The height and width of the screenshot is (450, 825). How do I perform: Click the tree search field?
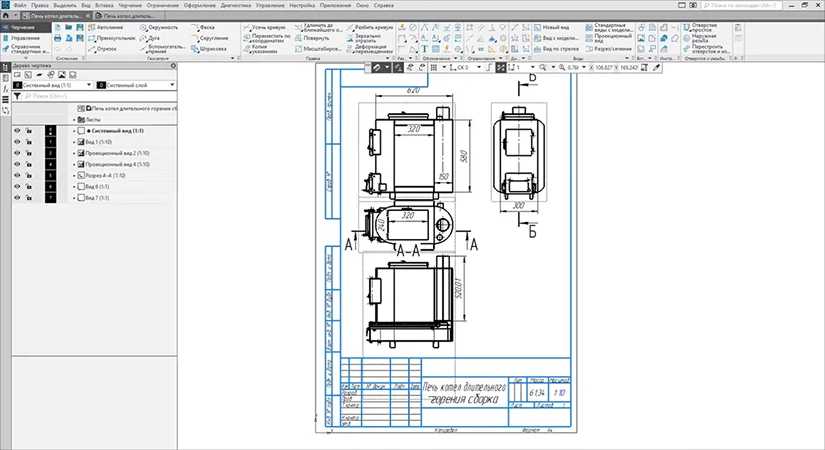pos(100,96)
